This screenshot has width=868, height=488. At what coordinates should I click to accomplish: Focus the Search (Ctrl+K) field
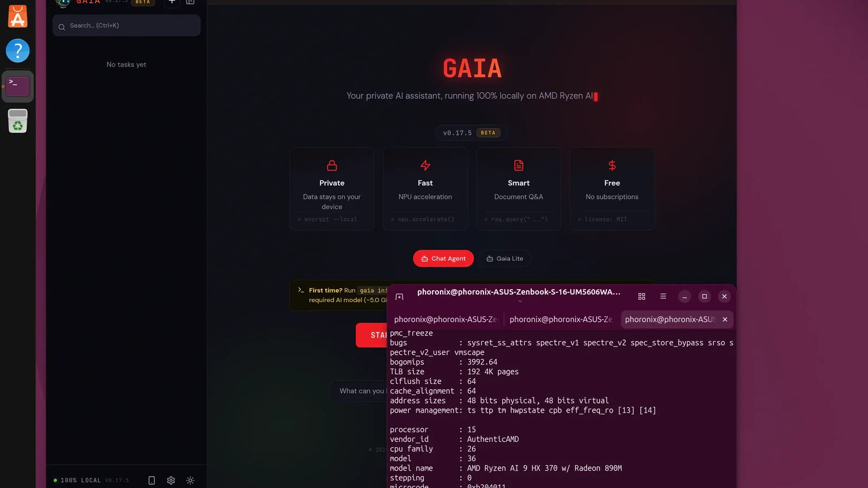click(126, 25)
